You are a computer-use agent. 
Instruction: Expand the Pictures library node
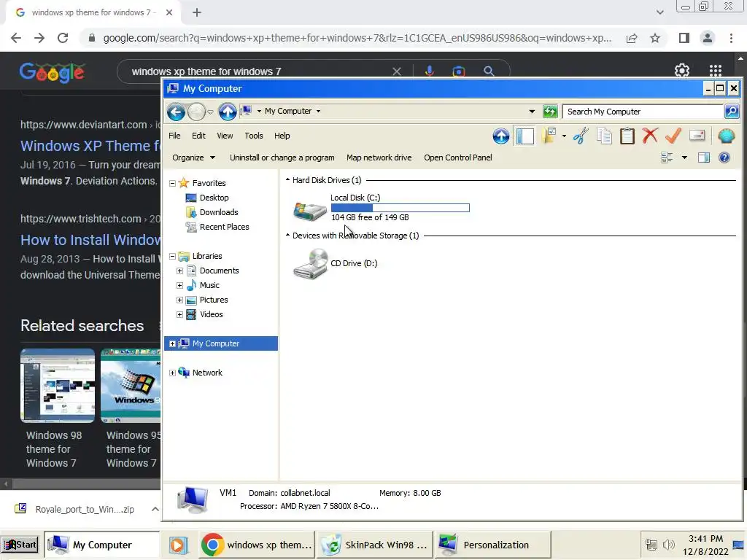tap(179, 300)
